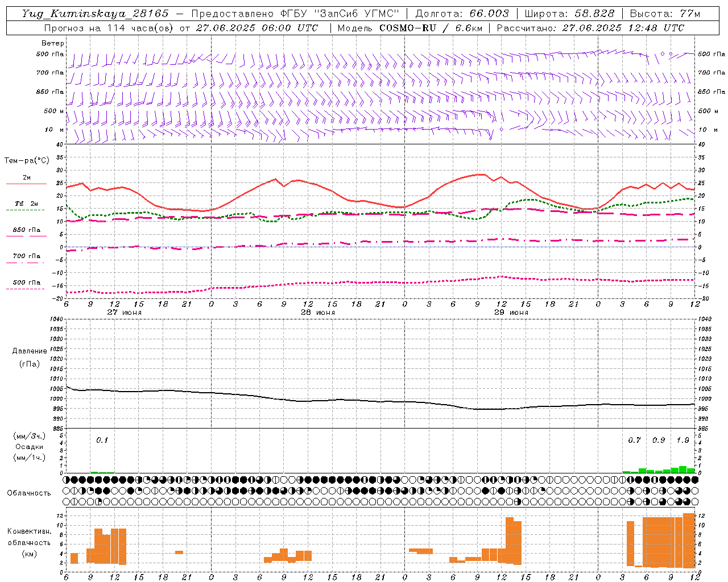This screenshot has width=728, height=582.
Task: Click the provider text ФГБУ "ЗапСиб УГМС"
Action: pos(340,14)
